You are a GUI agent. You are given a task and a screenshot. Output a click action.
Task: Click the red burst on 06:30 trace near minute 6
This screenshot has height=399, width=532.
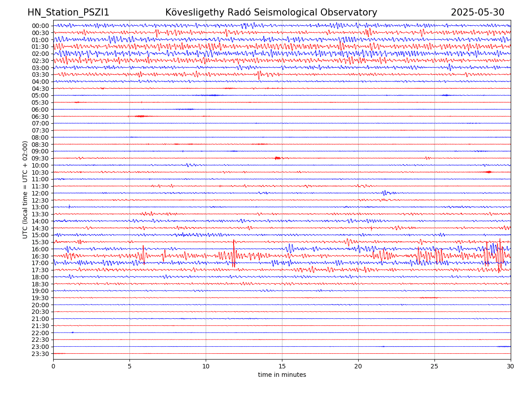141,116
